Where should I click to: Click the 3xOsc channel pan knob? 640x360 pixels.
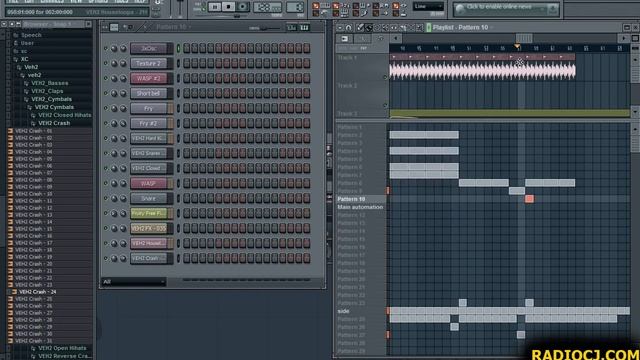[x=114, y=48]
